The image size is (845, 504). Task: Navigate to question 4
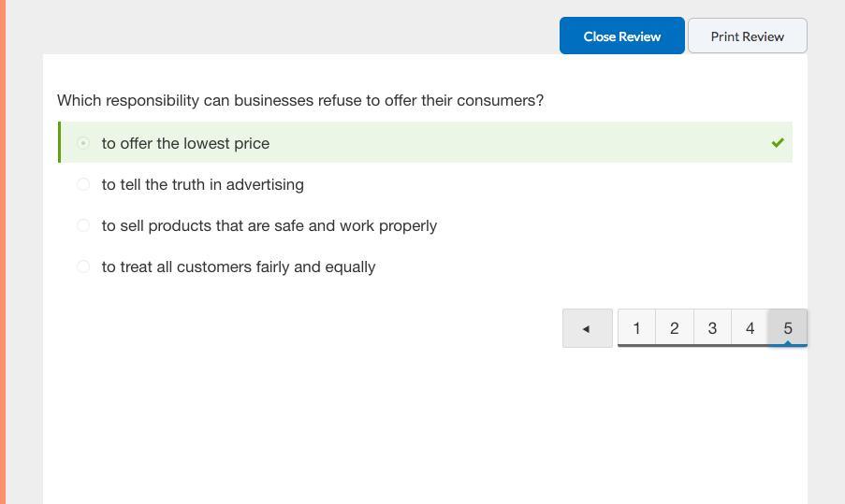point(750,328)
